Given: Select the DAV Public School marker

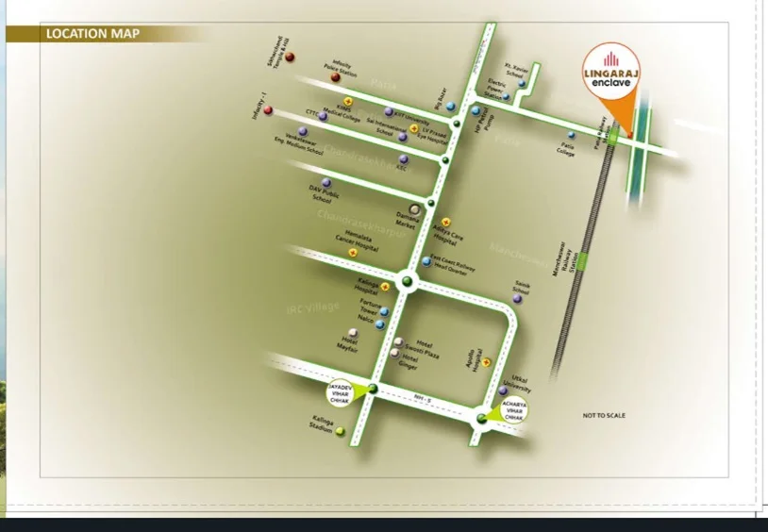Looking at the screenshot, I should [326, 183].
